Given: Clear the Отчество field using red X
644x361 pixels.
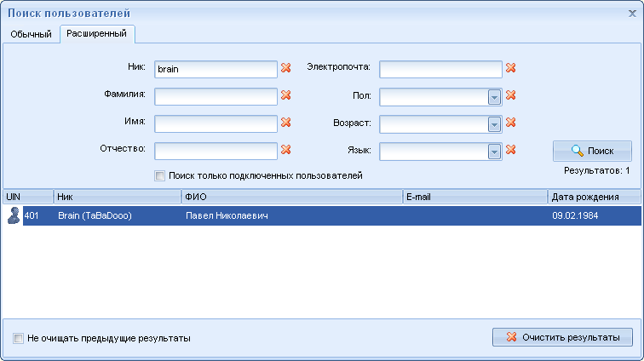Looking at the screenshot, I should (x=286, y=151).
